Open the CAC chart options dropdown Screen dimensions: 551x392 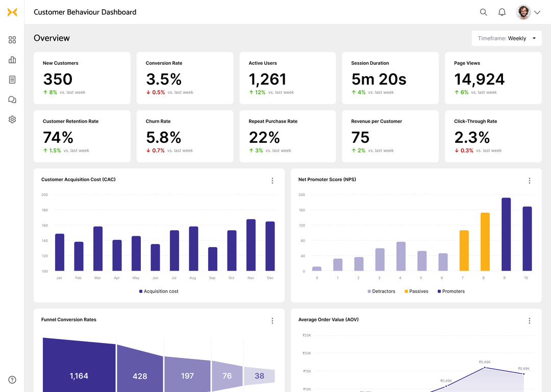pos(272,180)
